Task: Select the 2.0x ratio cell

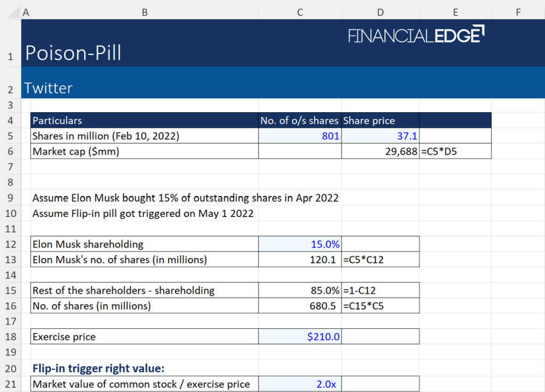Action: point(300,383)
